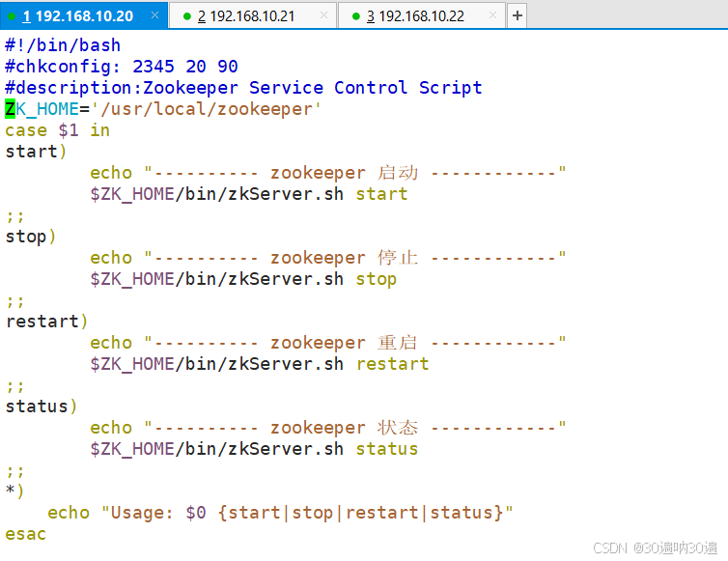Click the green status dot on tab 1
The height and width of the screenshot is (561, 728).
coord(13,16)
